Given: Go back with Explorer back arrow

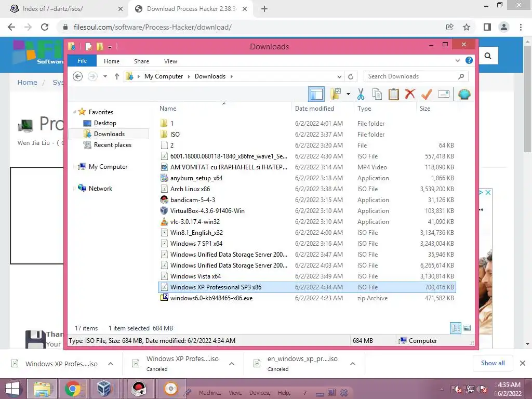Looking at the screenshot, I should pos(78,76).
